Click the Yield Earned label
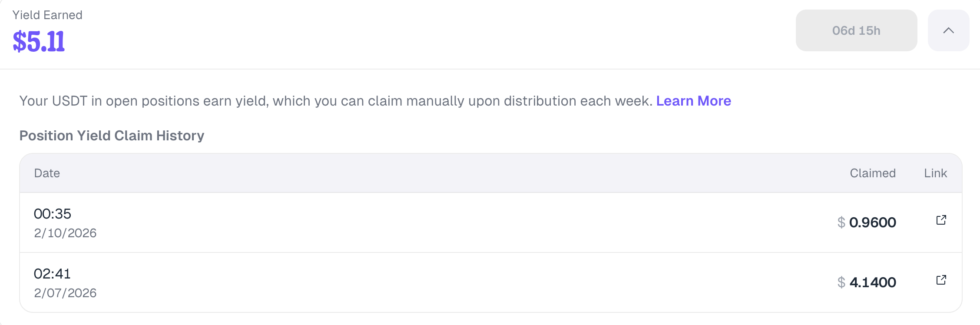Image resolution: width=980 pixels, height=325 pixels. click(x=48, y=14)
